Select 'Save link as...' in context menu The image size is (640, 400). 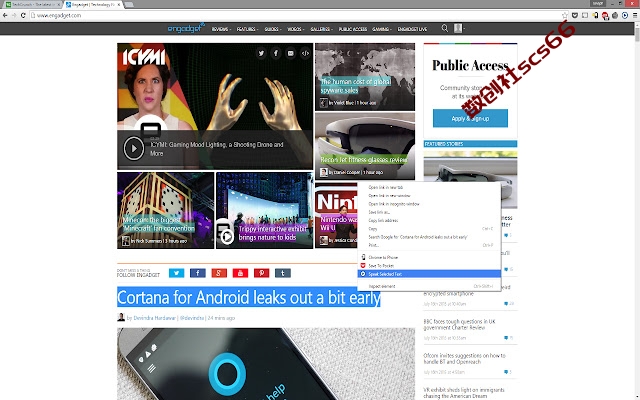429,212
